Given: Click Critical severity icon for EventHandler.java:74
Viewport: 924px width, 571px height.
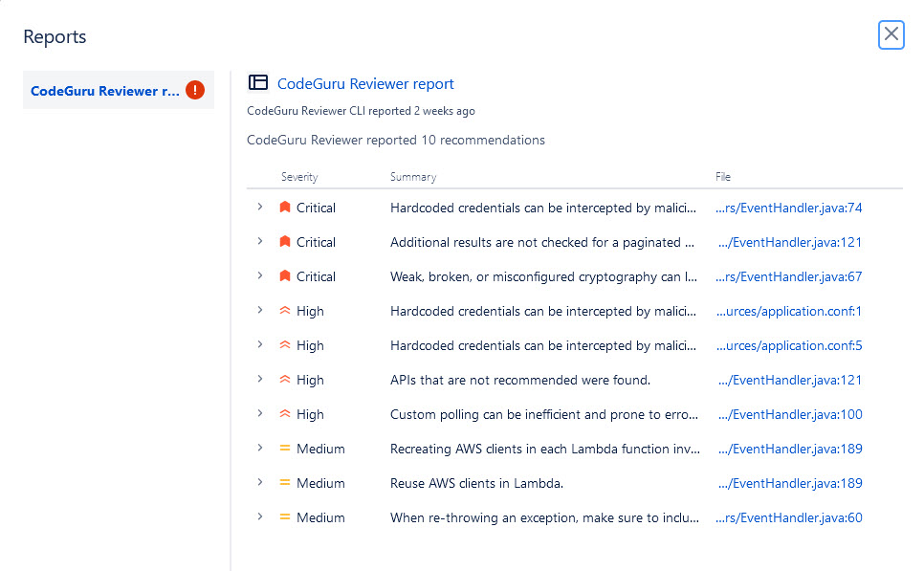Looking at the screenshot, I should point(285,207).
